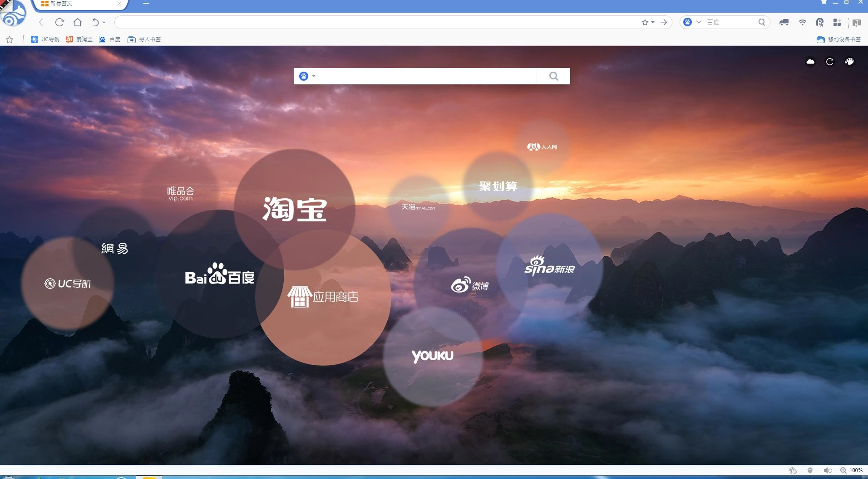Open the 唯品会 vip.com bubble

pos(181,194)
